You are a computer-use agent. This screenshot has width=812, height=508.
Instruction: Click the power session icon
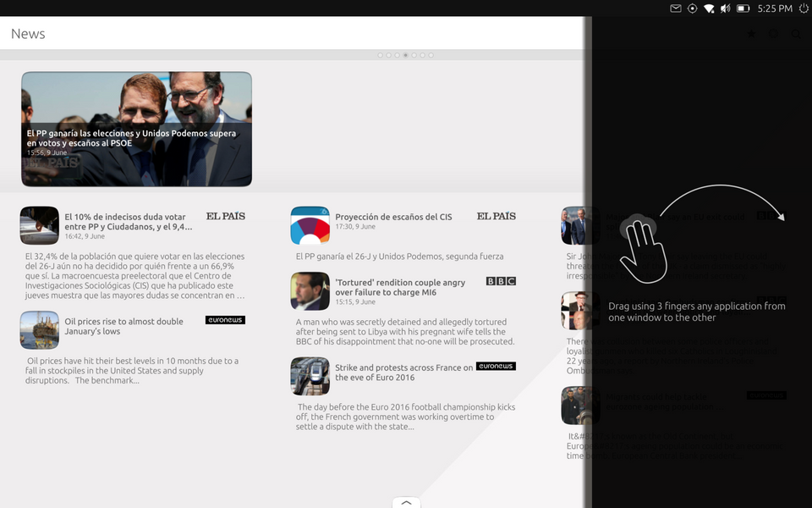pos(803,8)
